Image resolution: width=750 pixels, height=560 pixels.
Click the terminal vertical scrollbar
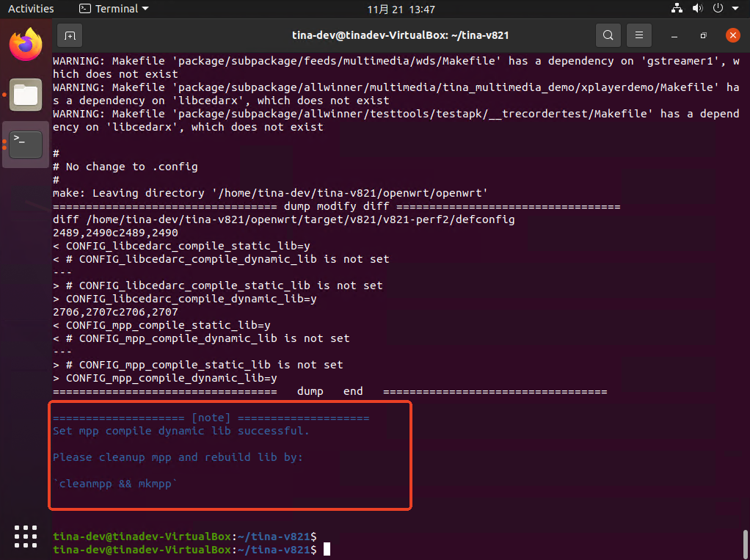[745, 544]
